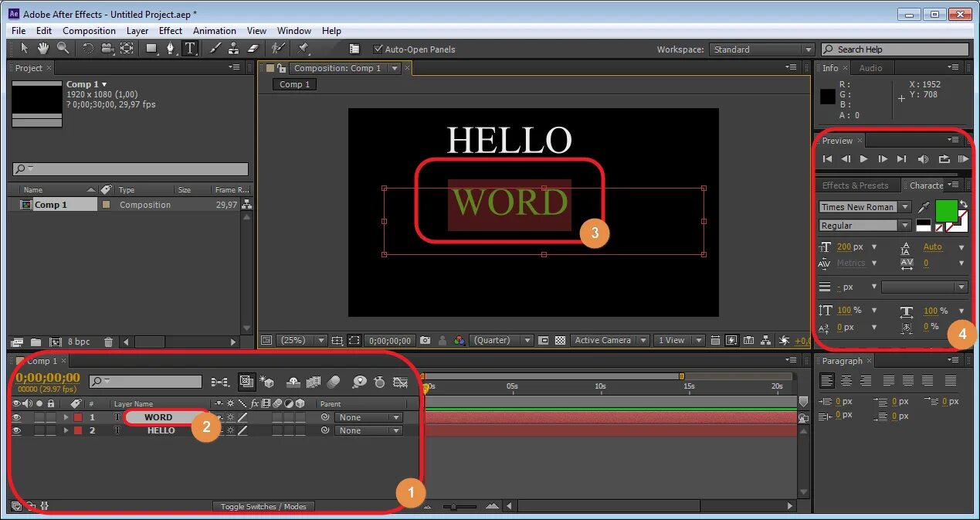Select the Hand tool in toolbar
Screen dimensions: 980x520
(43, 48)
